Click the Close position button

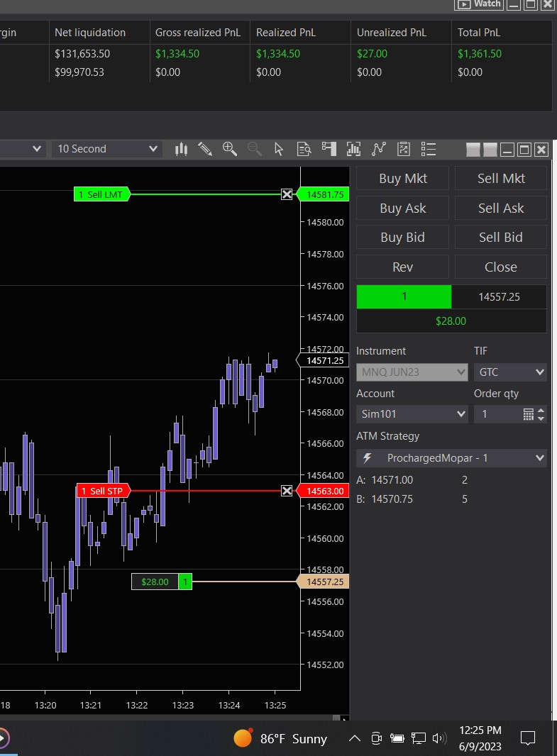pyautogui.click(x=500, y=267)
